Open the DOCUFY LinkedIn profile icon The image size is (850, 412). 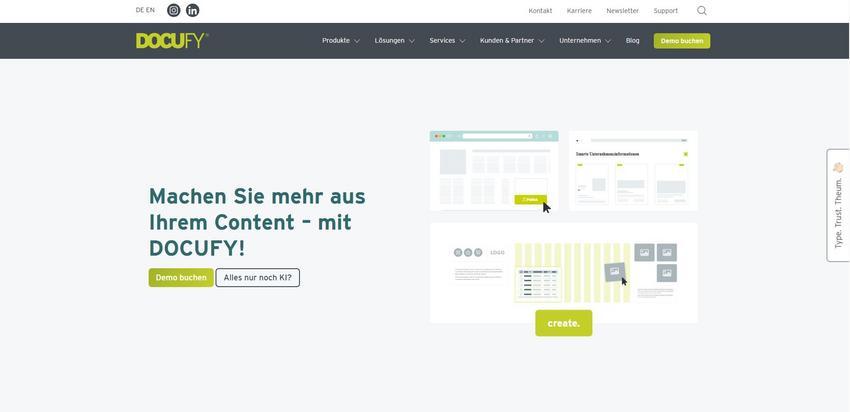click(192, 10)
